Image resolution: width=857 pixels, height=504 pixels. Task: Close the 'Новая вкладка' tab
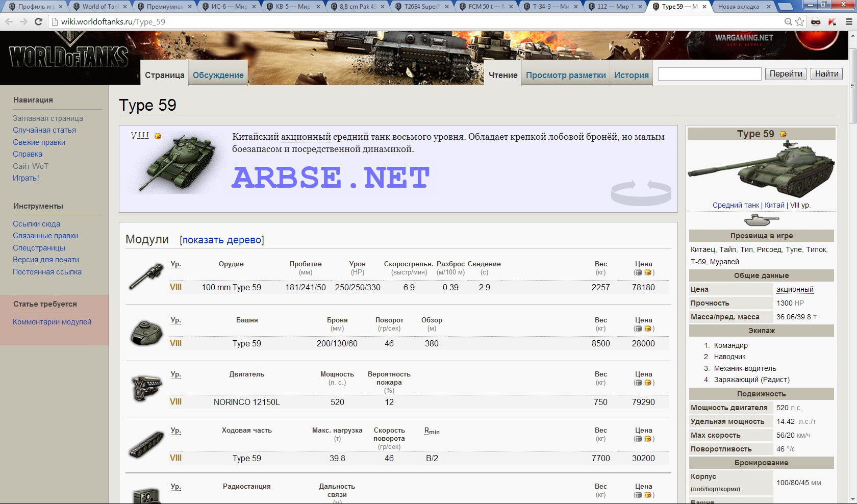point(768,7)
